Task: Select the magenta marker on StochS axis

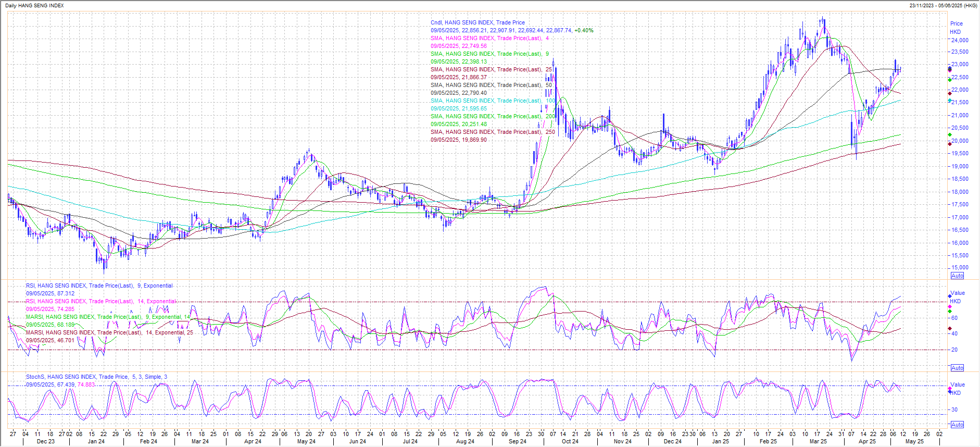Action: [950, 389]
